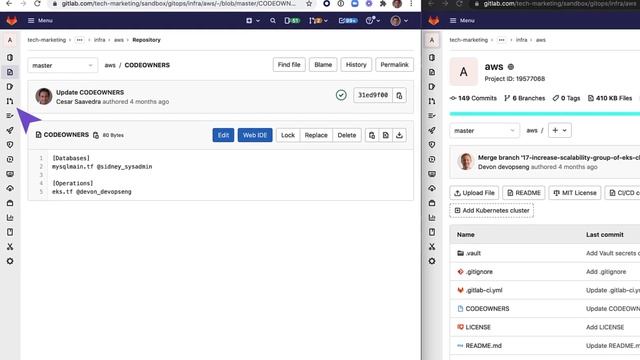Open the to-do list icon in left navbar
Image resolution: width=640 pixels, height=360 pixels.
348,20
